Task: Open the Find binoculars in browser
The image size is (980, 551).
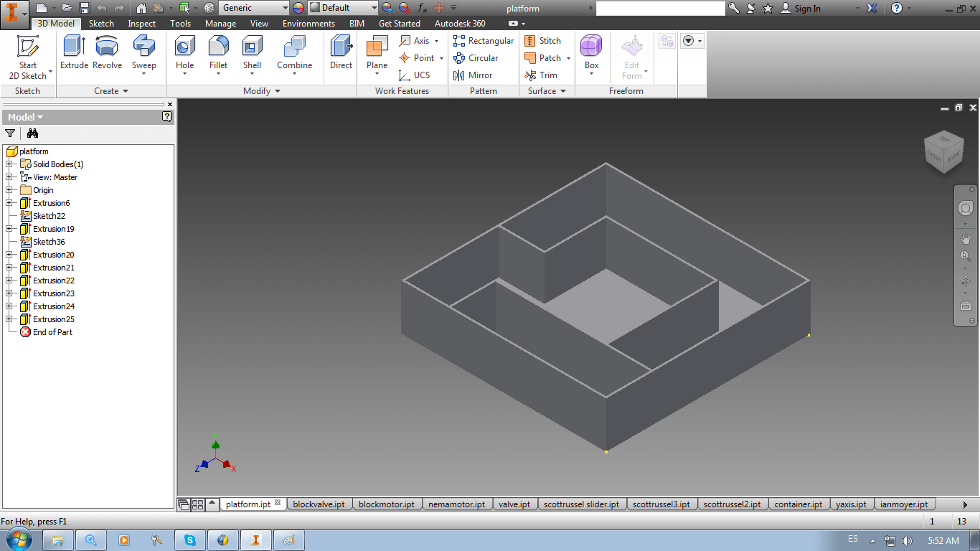Action: pyautogui.click(x=32, y=133)
